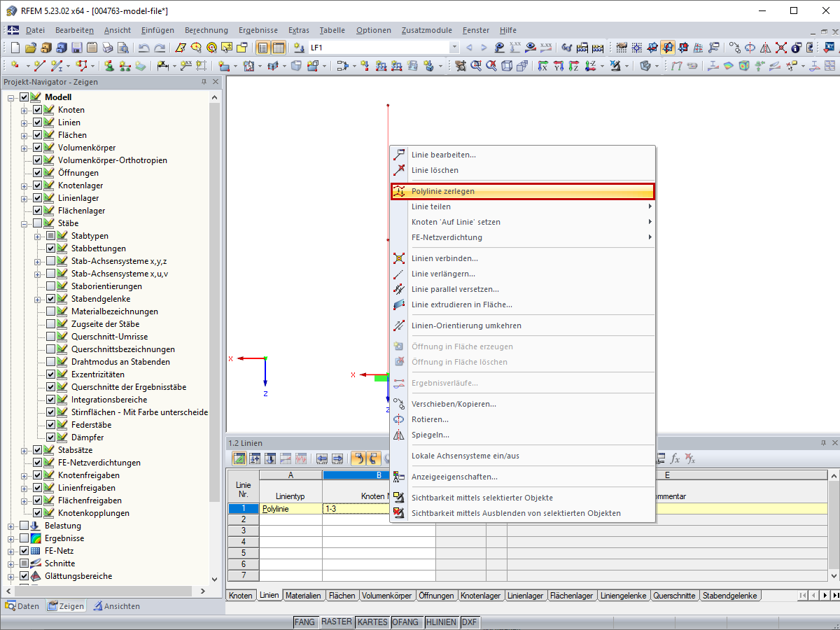Click the dimension line tool icon
The width and height of the screenshot is (840, 630).
pos(162,66)
